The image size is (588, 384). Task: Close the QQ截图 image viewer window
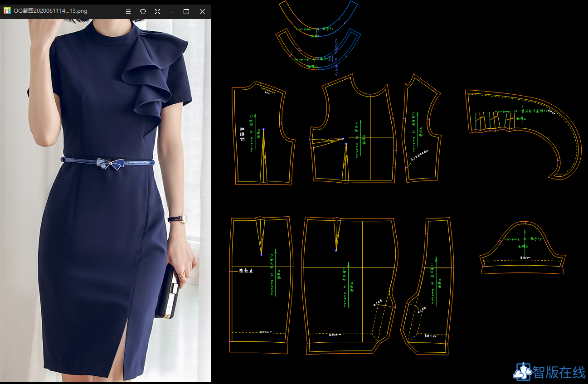[x=202, y=12]
